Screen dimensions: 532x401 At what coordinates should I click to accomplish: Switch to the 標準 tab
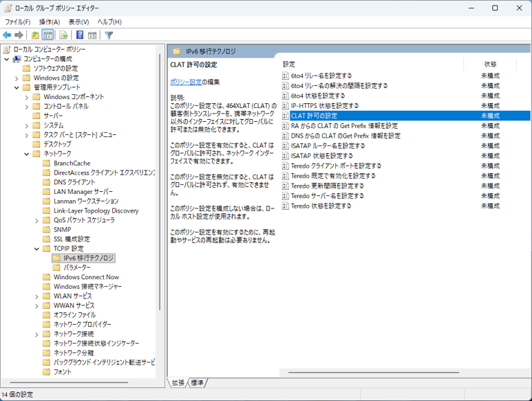197,383
